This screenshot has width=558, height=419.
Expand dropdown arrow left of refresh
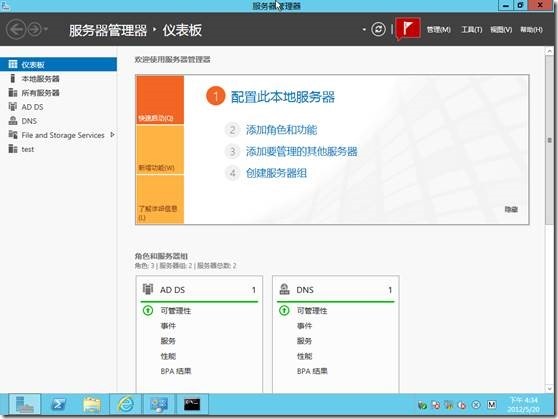coord(364,30)
